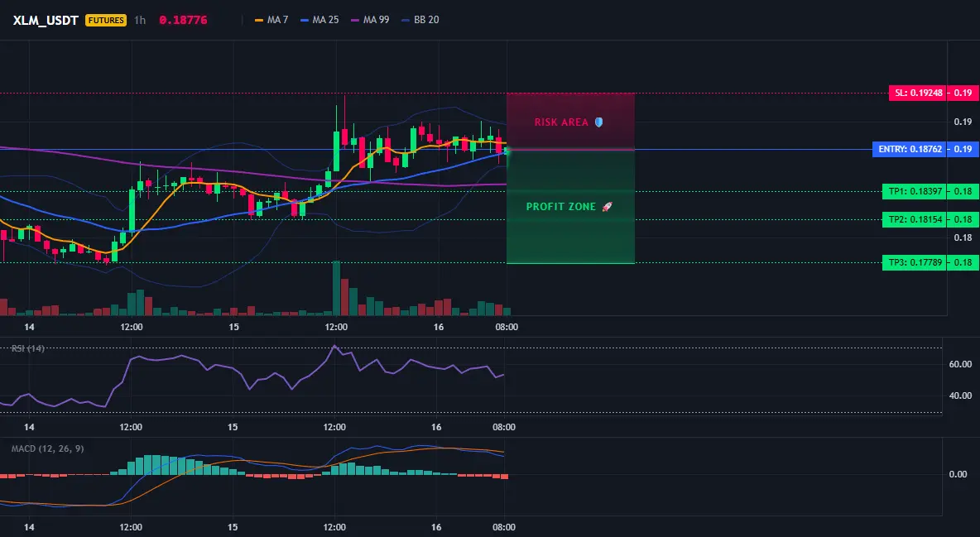
Task: Click the MACD (12, 26, 9) indicator label
Action: coord(47,448)
